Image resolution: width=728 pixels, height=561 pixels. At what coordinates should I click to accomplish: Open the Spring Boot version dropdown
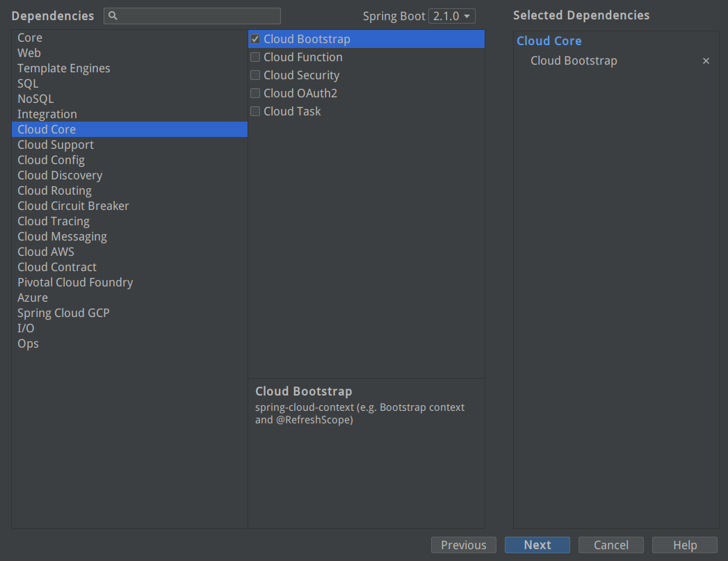coord(452,16)
